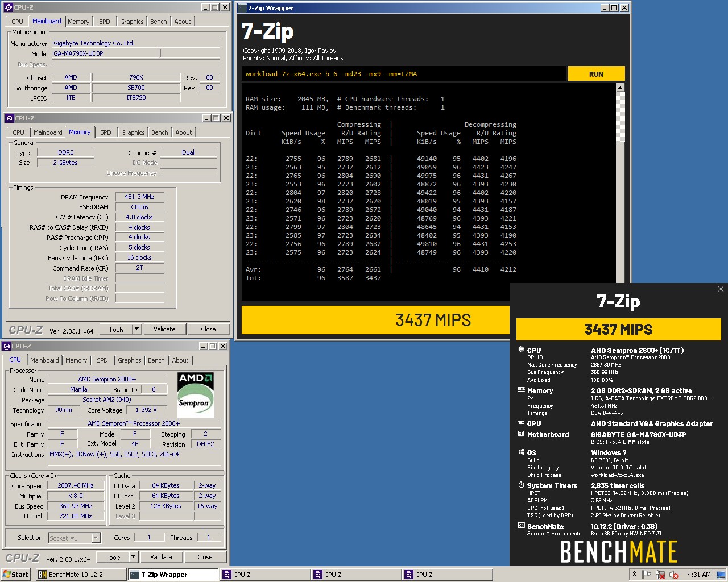Click Validate in bottom CPU-Z window
Viewport: 728px width, 582px height.
[x=161, y=557]
